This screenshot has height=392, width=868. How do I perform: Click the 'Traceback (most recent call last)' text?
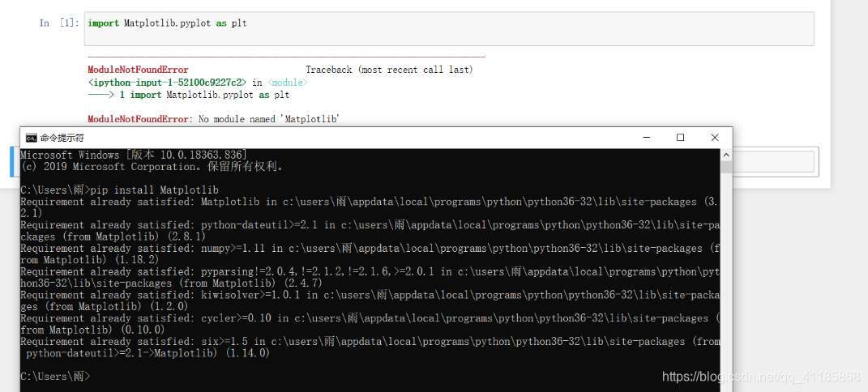389,70
